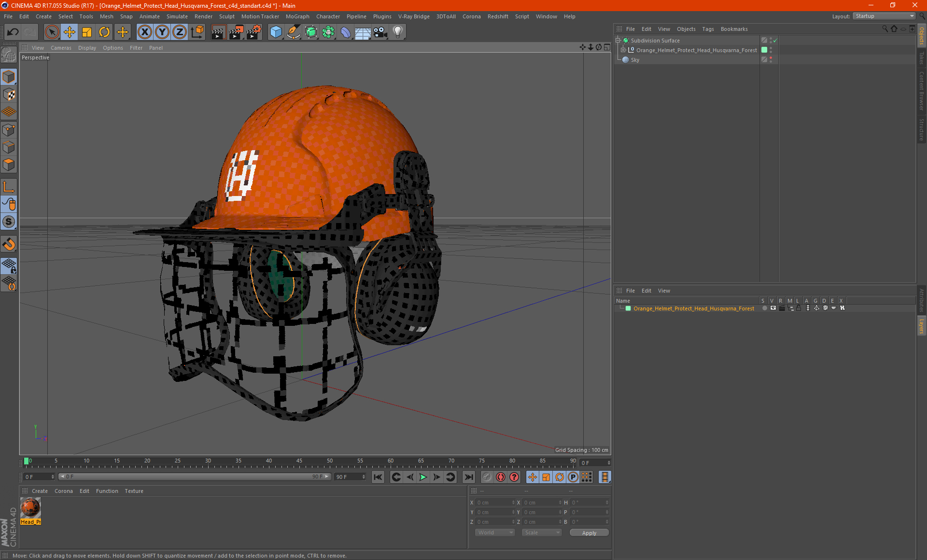927x560 pixels.
Task: Toggle coordinate system icon
Action: click(197, 32)
